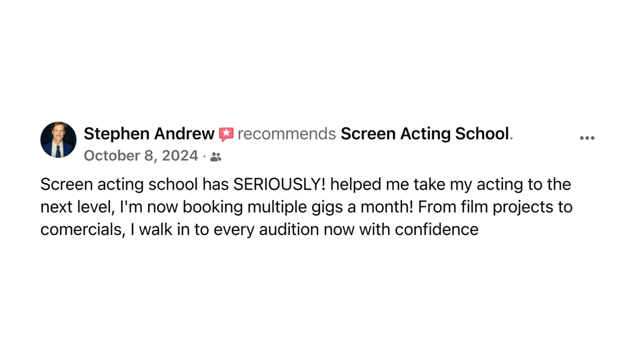Click the word "audition" in the last line

click(289, 230)
